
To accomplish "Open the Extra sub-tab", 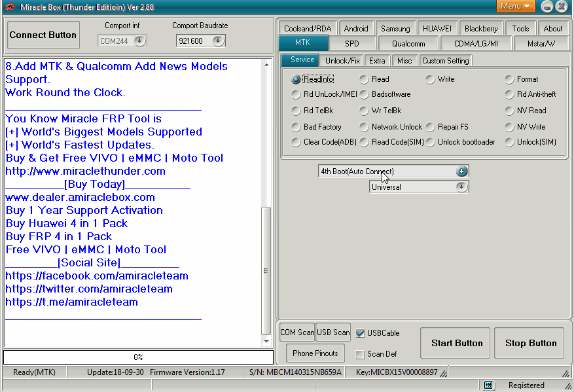I will click(x=377, y=61).
